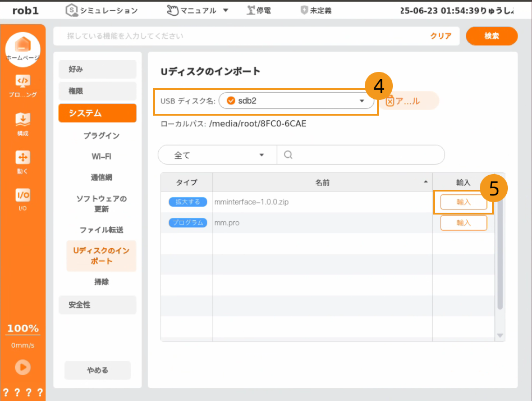The image size is (532, 401).
Task: Open the USB disk name sdb2 dropdown
Action: (296, 101)
